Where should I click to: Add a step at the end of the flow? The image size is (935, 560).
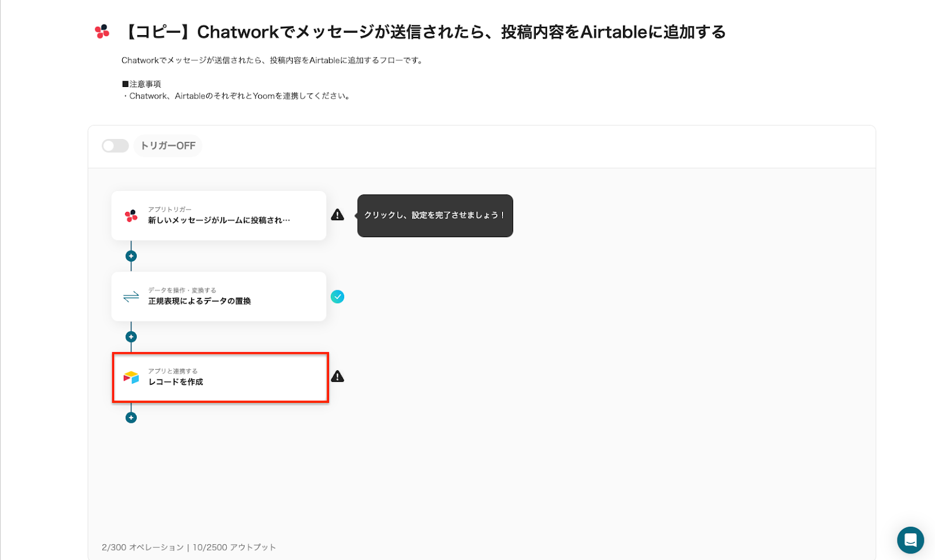coord(131,418)
